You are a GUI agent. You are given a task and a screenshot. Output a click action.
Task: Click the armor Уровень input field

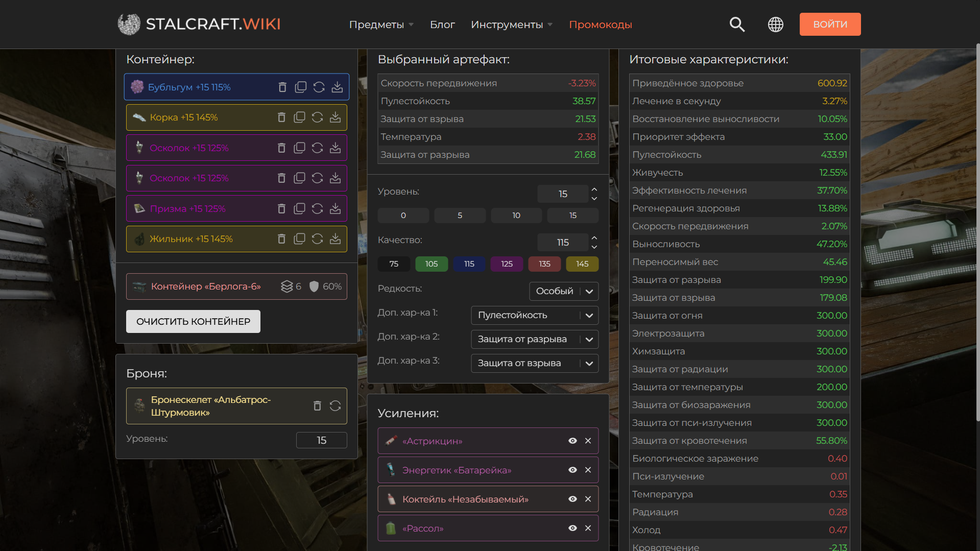tap(321, 440)
